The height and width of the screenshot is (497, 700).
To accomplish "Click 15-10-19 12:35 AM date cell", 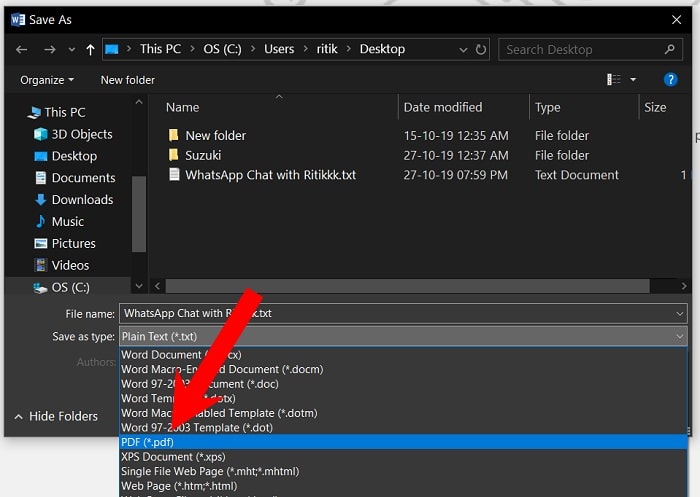I will click(x=456, y=135).
